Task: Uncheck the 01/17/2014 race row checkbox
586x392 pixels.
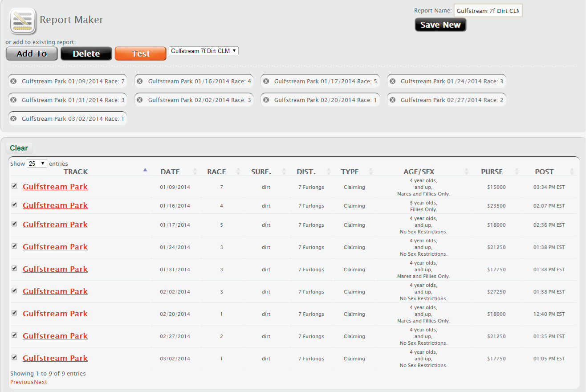Action: pos(14,224)
